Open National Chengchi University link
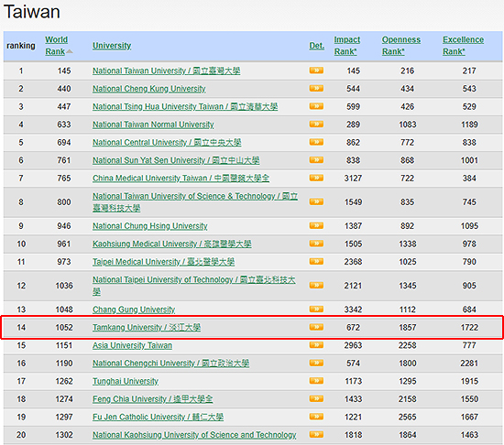 point(171,364)
